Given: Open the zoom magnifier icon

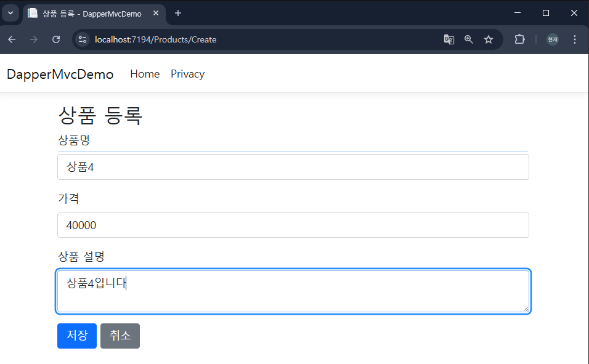Looking at the screenshot, I should pos(469,39).
